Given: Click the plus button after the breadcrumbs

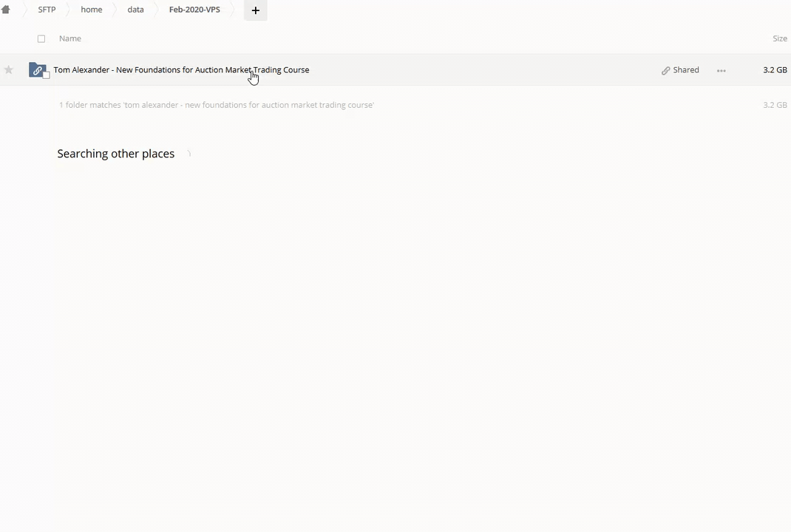Looking at the screenshot, I should 255,10.
